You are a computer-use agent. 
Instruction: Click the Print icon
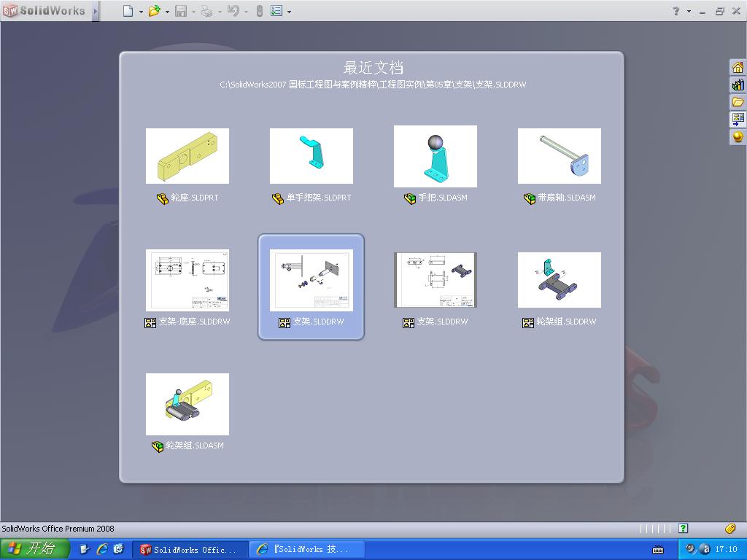pos(206,10)
